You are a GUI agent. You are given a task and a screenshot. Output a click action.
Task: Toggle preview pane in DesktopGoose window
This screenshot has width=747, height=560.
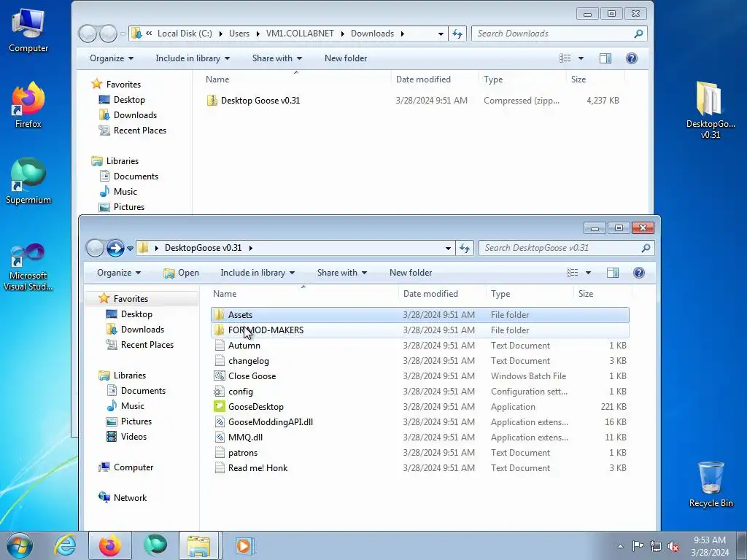613,273
